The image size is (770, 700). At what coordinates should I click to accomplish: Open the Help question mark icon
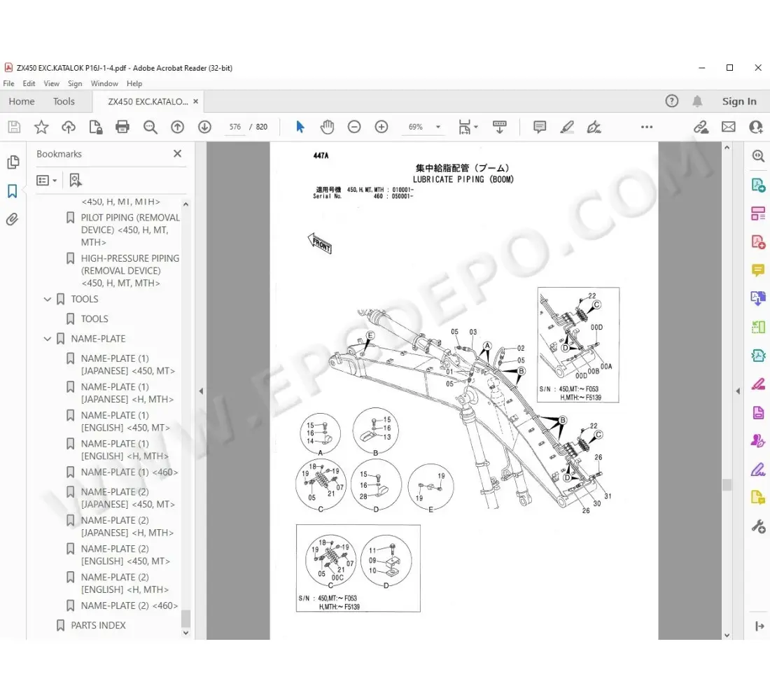[672, 101]
